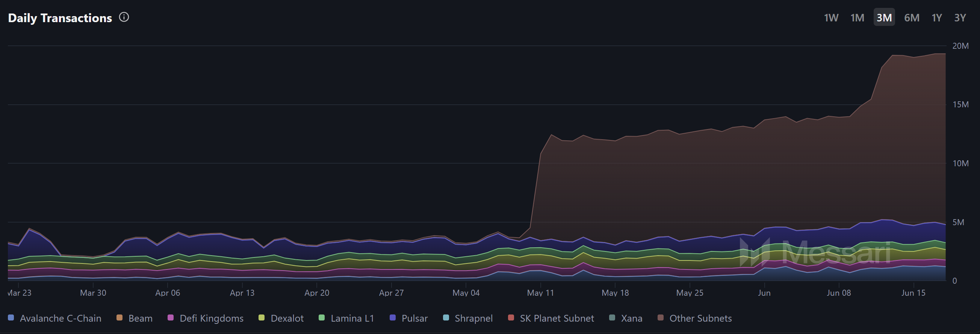Viewport: 980px width, 334px height.
Task: Toggle Xana series in legend
Action: point(626,318)
